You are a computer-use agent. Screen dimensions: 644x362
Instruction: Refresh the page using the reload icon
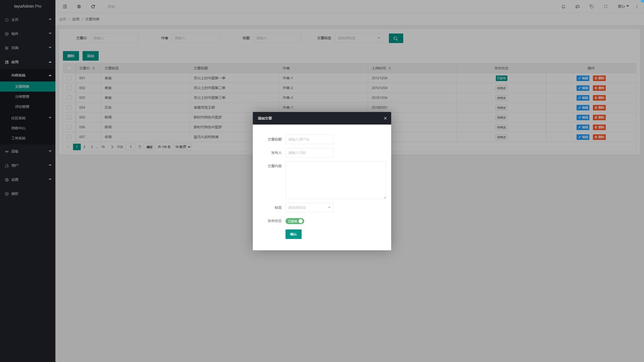coord(93,6)
